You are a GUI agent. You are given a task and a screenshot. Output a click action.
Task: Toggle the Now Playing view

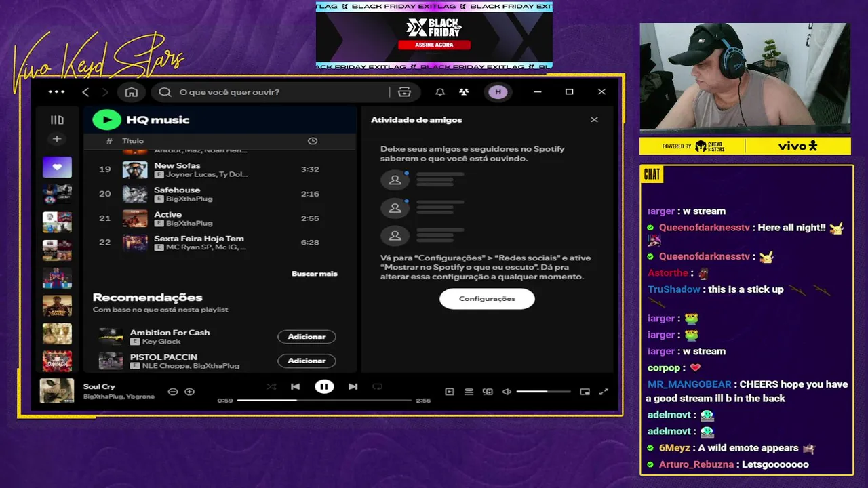coord(449,392)
